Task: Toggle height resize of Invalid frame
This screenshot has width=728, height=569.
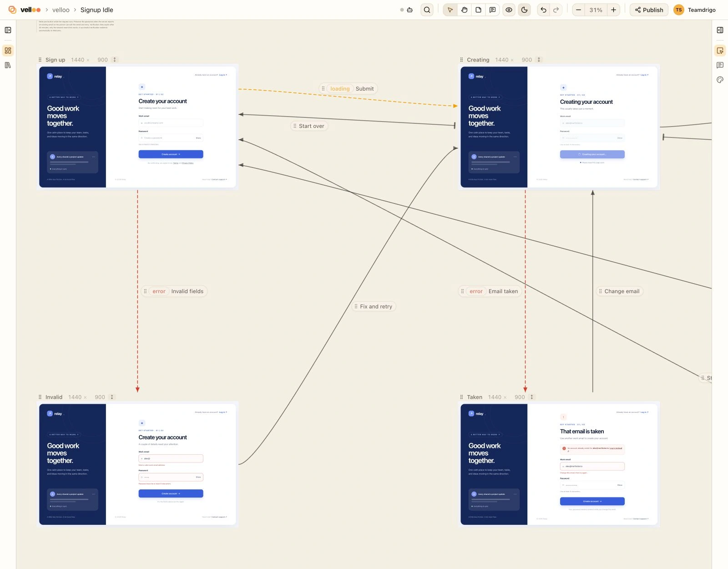Action: [112, 397]
